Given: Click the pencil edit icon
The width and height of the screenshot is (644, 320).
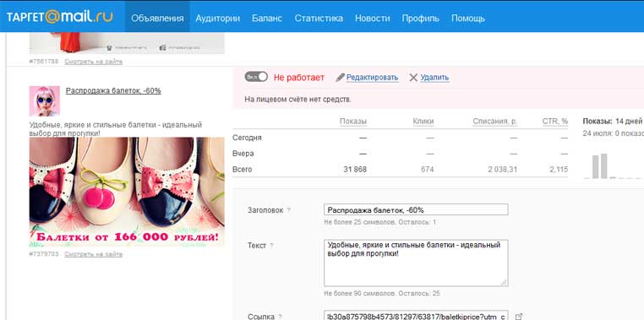Looking at the screenshot, I should (340, 78).
